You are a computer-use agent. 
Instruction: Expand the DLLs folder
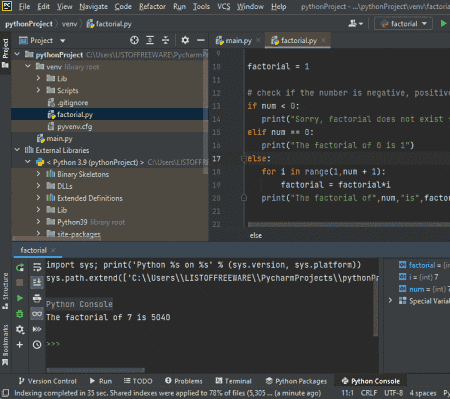(39, 186)
